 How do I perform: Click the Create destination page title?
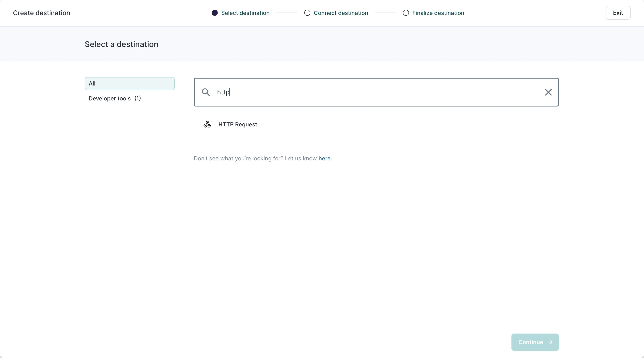pos(42,13)
